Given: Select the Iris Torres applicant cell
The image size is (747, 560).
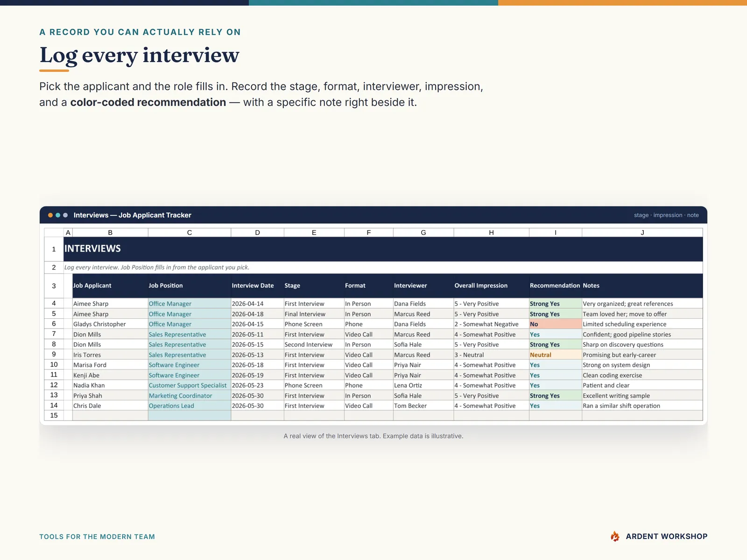Looking at the screenshot, I should (110, 355).
